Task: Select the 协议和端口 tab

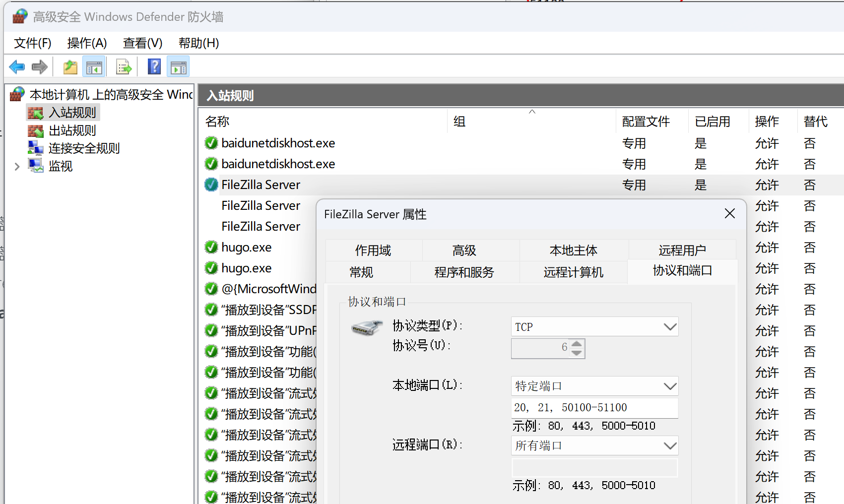Action: 683,271
